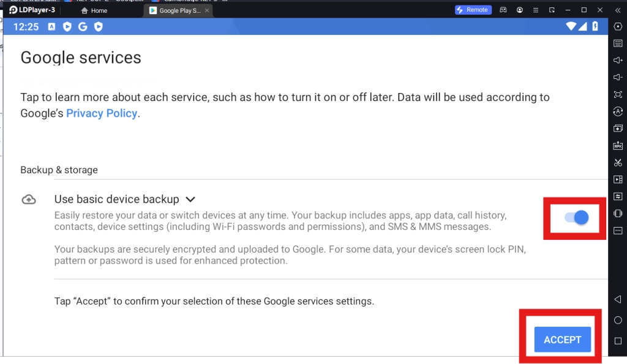
Task: Open the gamepad icon in title bar
Action: click(x=503, y=10)
